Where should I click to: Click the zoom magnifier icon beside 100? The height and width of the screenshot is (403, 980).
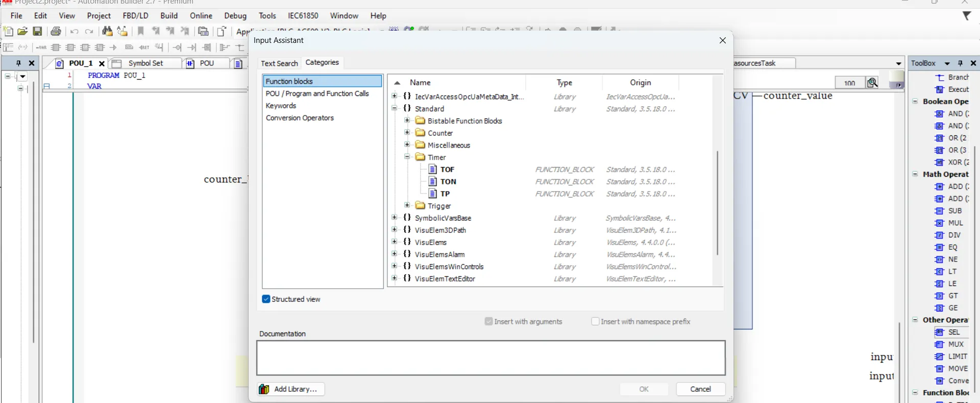(872, 83)
